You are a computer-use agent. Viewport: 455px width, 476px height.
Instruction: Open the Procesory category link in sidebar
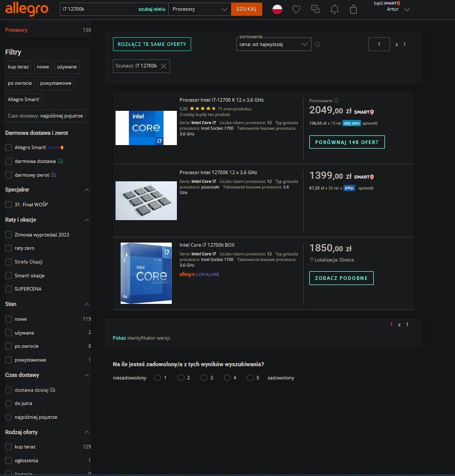[16, 30]
